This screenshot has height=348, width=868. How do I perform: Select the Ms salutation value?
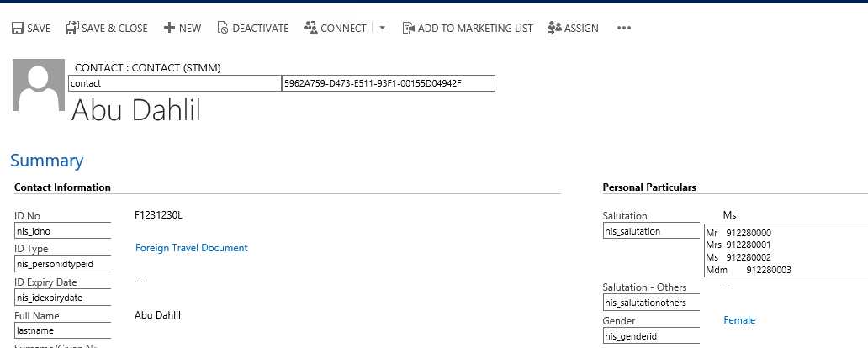click(729, 215)
